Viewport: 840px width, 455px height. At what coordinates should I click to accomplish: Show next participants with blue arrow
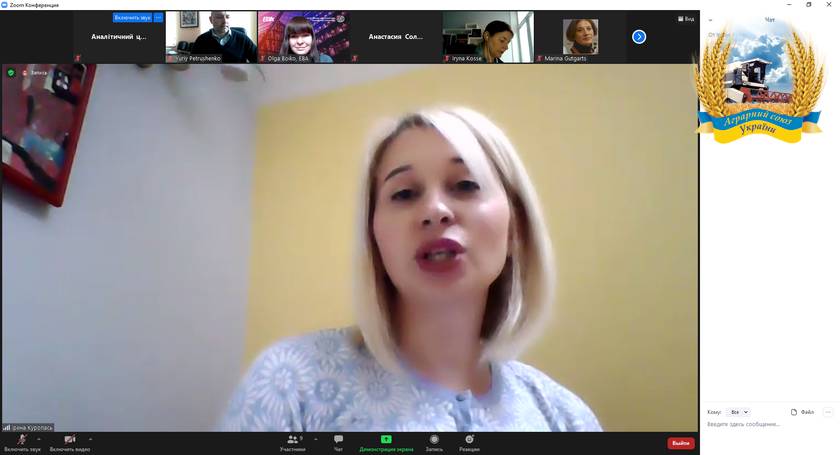[639, 36]
